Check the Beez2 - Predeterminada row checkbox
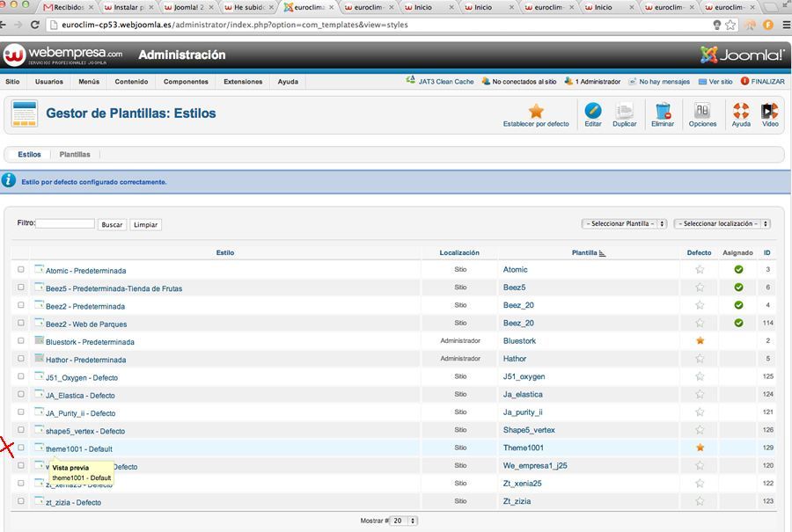Image resolution: width=792 pixels, height=532 pixels. 21,305
